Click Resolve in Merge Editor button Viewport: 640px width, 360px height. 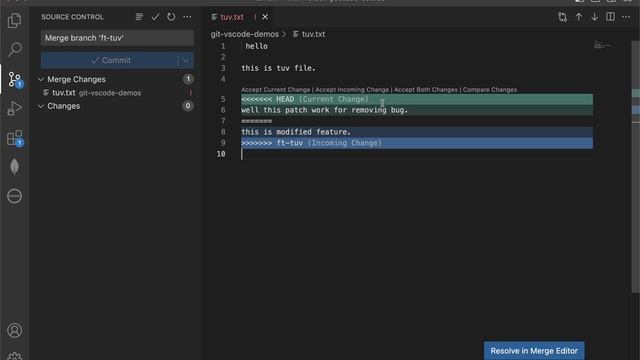click(x=534, y=351)
